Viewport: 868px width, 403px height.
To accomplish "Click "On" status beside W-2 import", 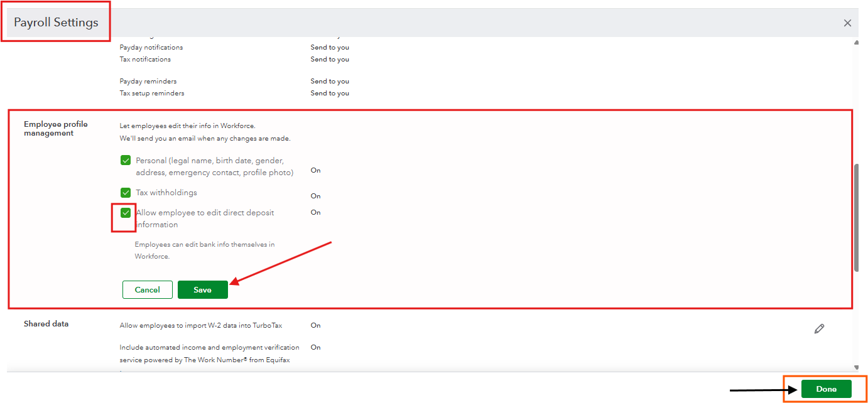I will coord(315,325).
